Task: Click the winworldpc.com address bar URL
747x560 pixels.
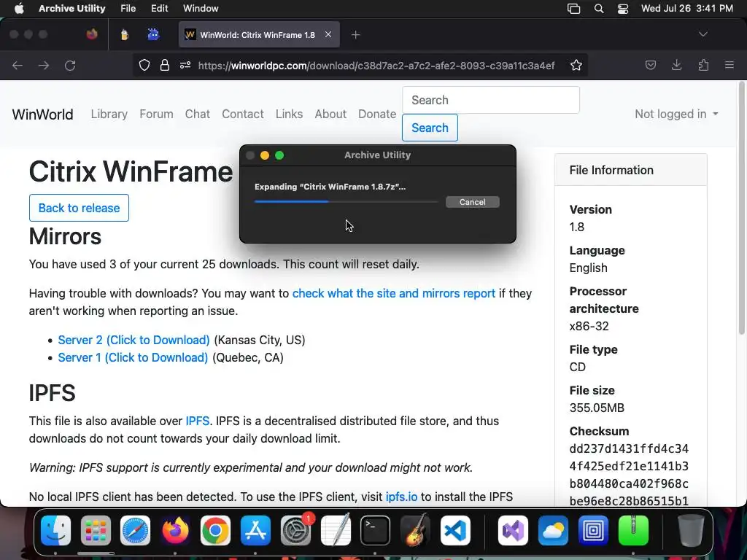Action: point(376,66)
